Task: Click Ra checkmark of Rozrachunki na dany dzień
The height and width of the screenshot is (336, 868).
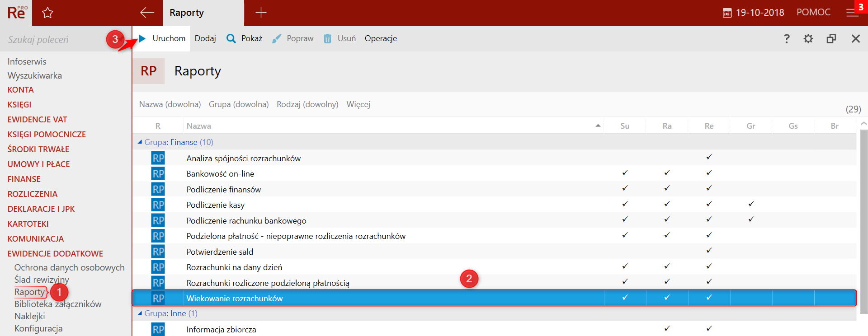Action: [667, 266]
